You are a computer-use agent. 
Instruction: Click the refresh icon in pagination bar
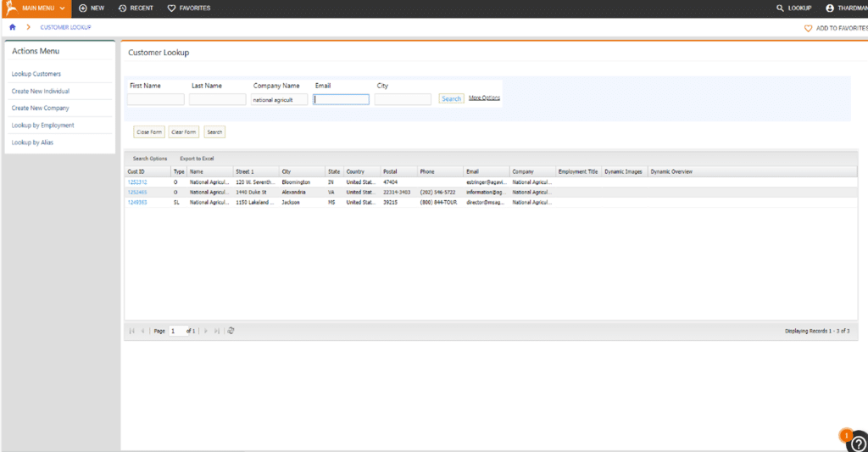[x=231, y=331]
